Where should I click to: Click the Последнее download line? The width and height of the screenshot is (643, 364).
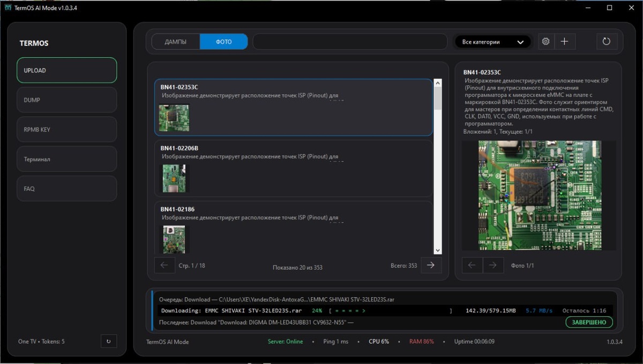point(256,322)
